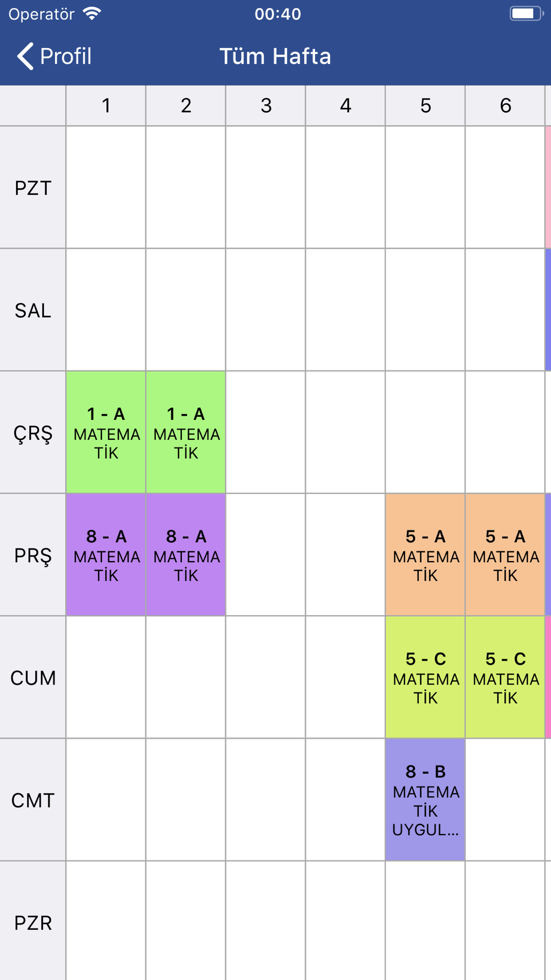Tap the back chevron beside Profil
The image size is (551, 980).
[25, 56]
